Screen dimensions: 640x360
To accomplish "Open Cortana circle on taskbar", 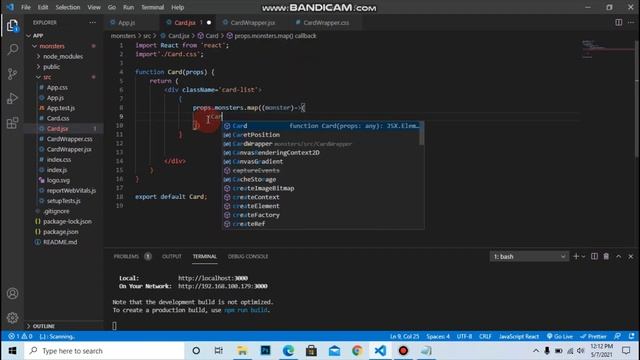I will click(196, 351).
